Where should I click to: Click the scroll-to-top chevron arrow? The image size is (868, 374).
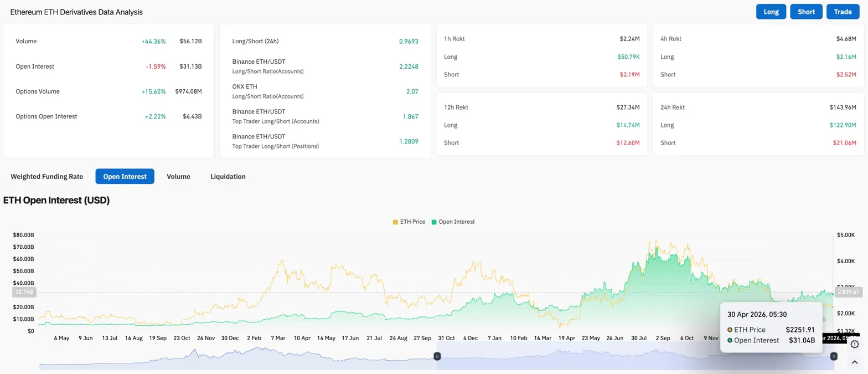click(855, 362)
